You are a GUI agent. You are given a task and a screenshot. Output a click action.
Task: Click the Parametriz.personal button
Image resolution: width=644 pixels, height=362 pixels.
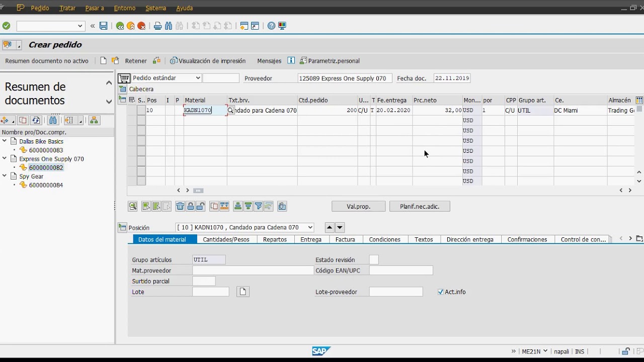click(x=330, y=61)
